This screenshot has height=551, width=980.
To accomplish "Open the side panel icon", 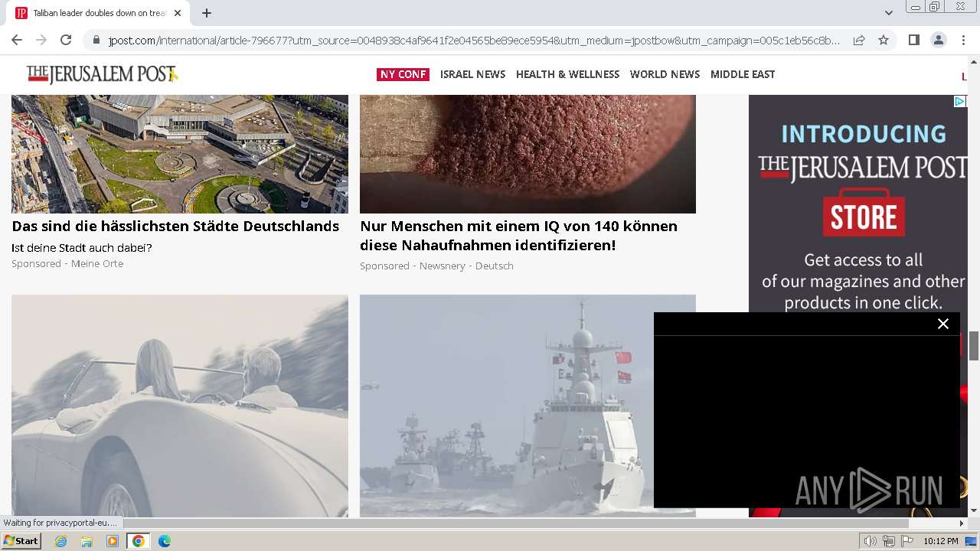I will [913, 40].
